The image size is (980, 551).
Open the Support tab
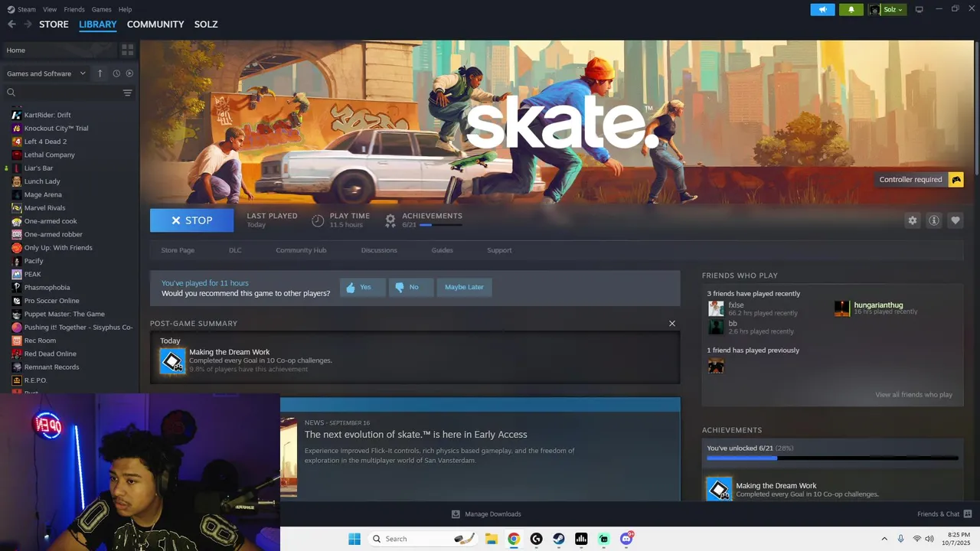click(499, 250)
